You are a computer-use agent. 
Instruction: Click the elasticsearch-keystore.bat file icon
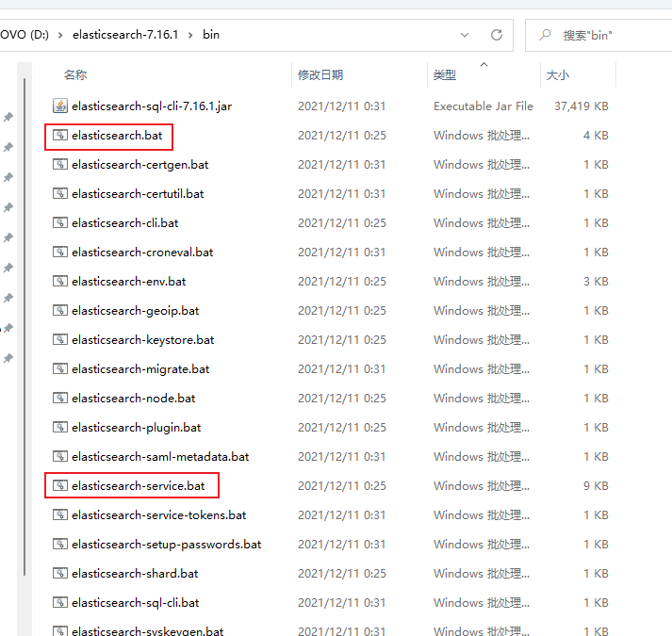coord(60,340)
